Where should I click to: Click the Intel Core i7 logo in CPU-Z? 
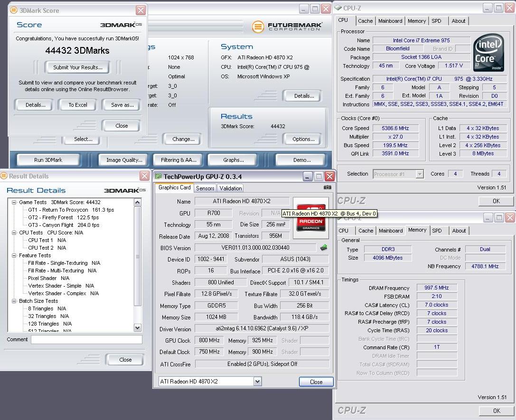488,52
